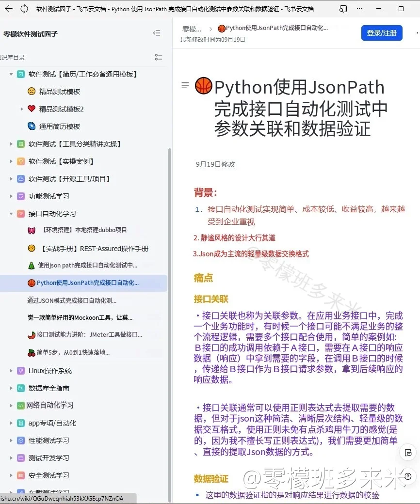Click the feedback comment icon on right margin
The image size is (420, 504).
[x=408, y=452]
